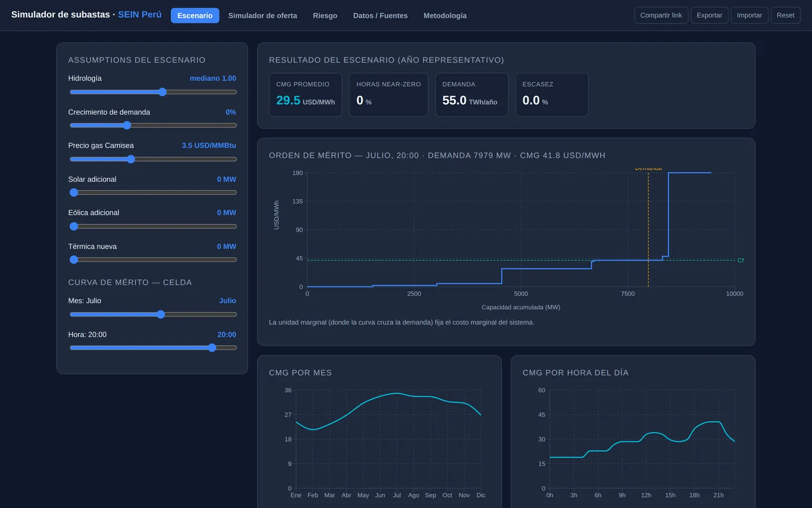This screenshot has height=508, width=812.
Task: Click the Eólica adicional slider handle
Action: point(74,226)
